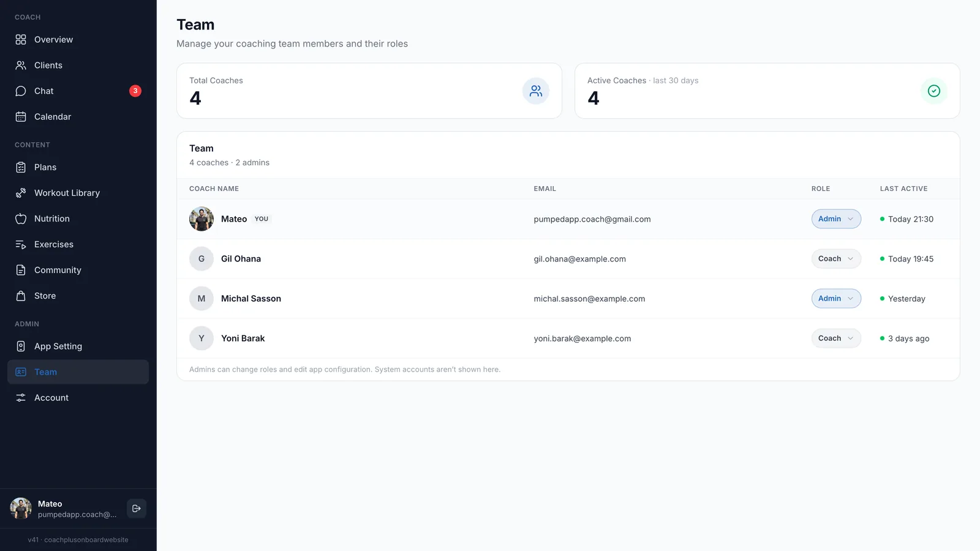This screenshot has width=980, height=551.
Task: Open the Nutrition section
Action: [x=78, y=219]
